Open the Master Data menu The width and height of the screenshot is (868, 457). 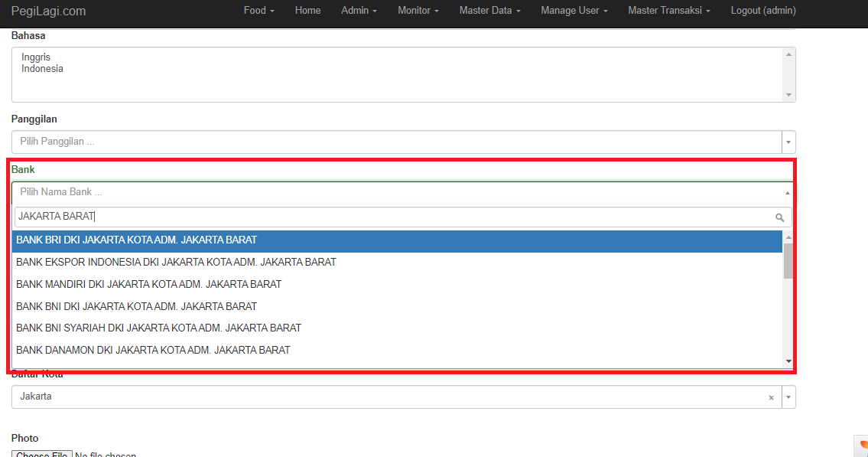(x=489, y=11)
